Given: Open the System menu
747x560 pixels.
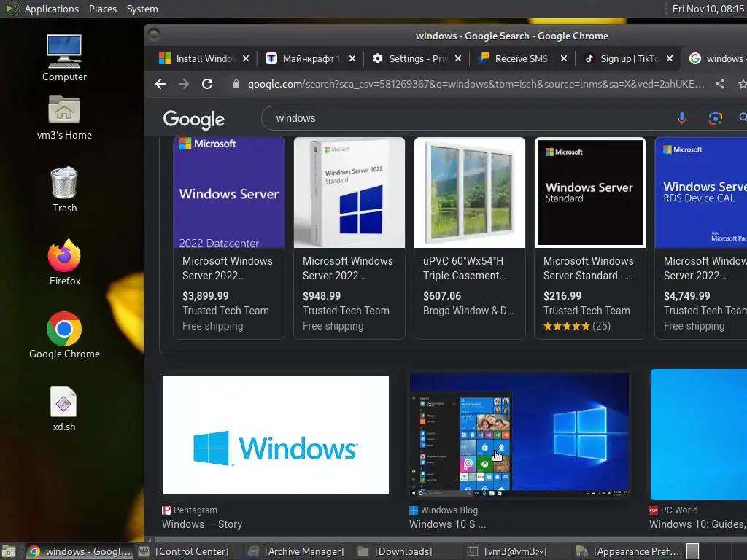Looking at the screenshot, I should coord(142,9).
